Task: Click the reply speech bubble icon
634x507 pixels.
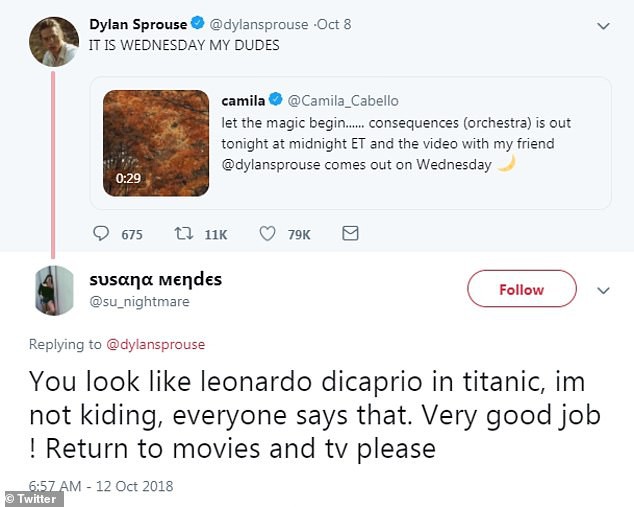Action: [101, 234]
